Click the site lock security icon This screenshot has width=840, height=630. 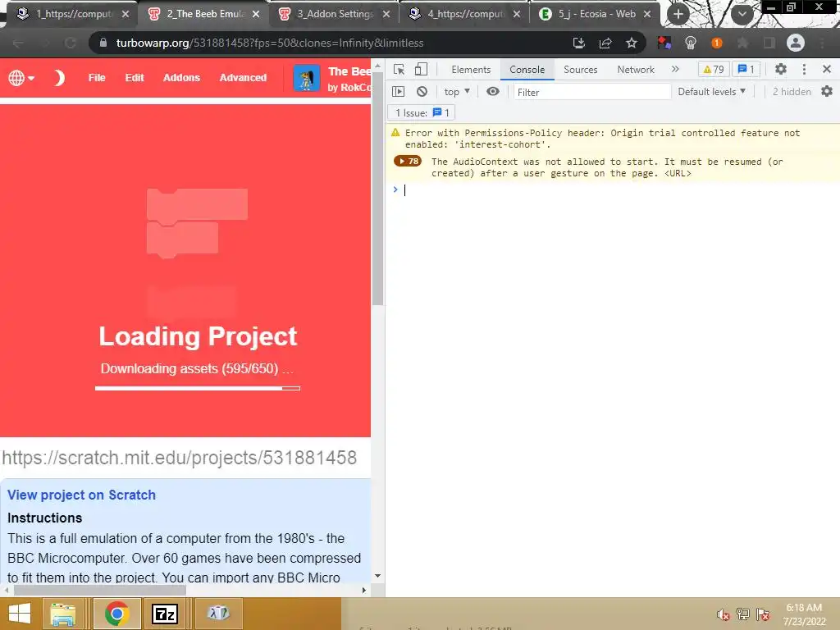[x=103, y=43]
